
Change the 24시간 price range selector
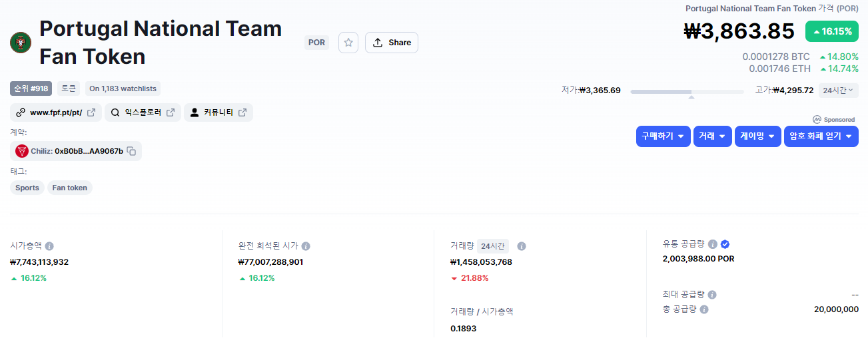click(x=837, y=90)
